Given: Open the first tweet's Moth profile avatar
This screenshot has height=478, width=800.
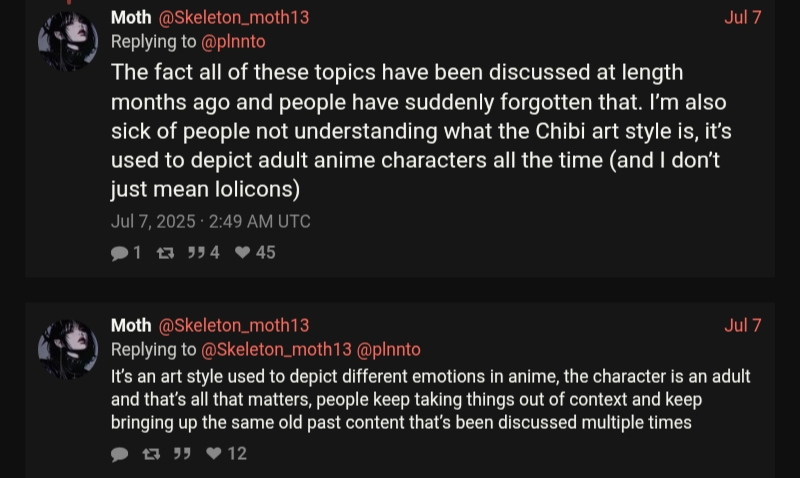Looking at the screenshot, I should point(67,42).
